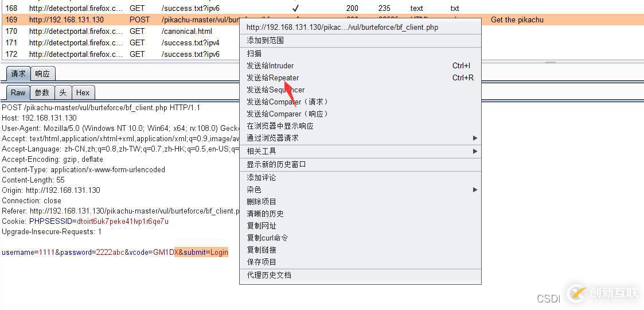Screen dimensions: 644x310
Task: Click '显示新的历史窗口' menu entry
Action: pyautogui.click(x=360, y=164)
